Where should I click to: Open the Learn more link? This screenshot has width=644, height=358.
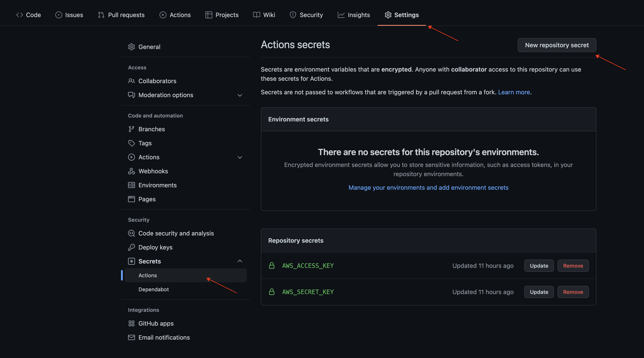[514, 92]
